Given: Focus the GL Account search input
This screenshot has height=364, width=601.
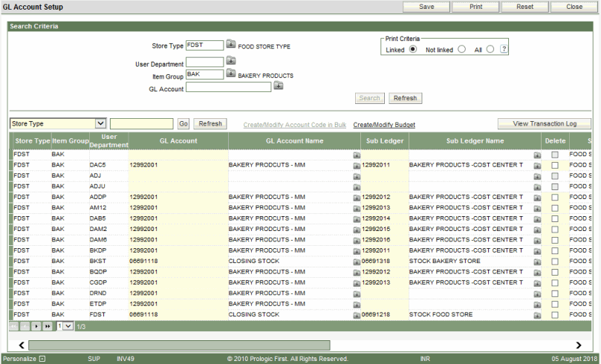Looking at the screenshot, I should (229, 87).
